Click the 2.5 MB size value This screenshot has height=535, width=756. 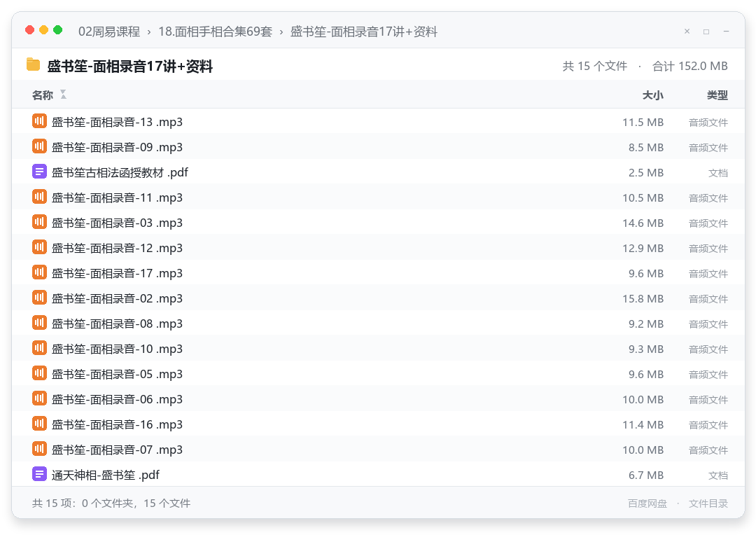[646, 173]
